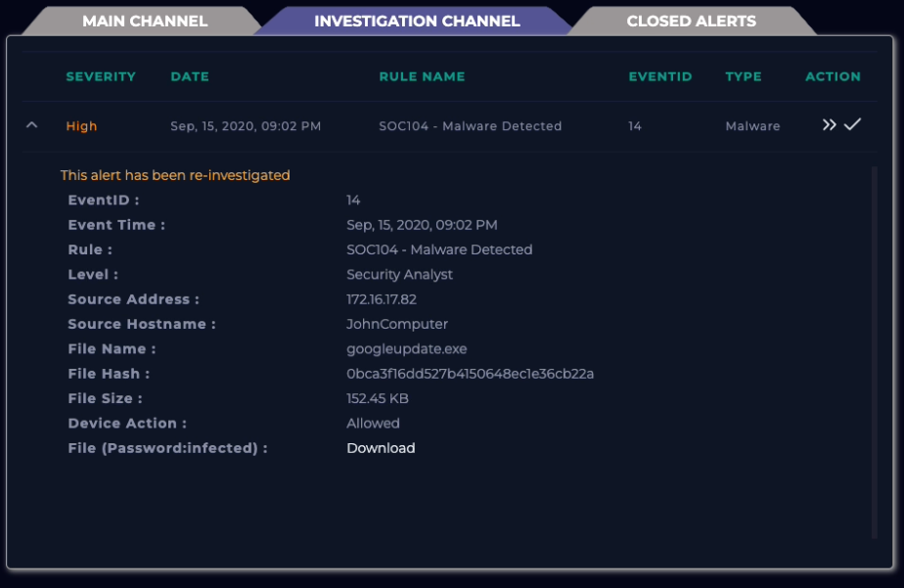Click the Rule Name column header
The image size is (904, 588).
click(x=422, y=76)
